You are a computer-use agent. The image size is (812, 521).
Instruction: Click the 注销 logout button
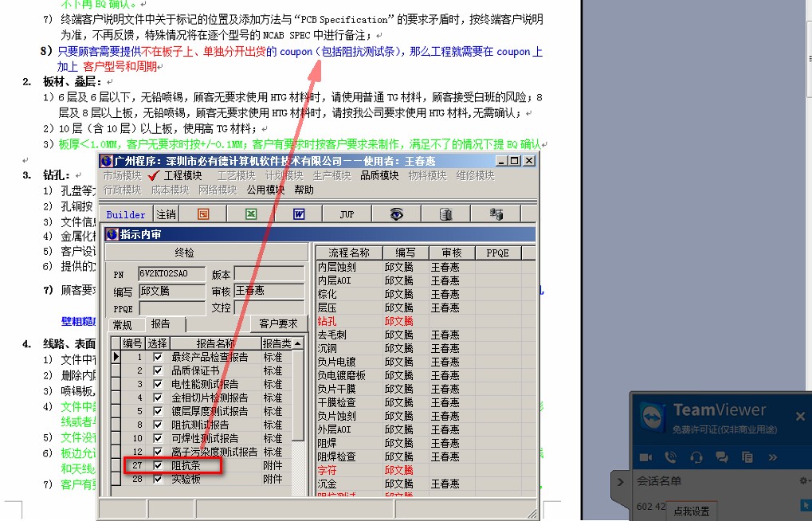167,214
